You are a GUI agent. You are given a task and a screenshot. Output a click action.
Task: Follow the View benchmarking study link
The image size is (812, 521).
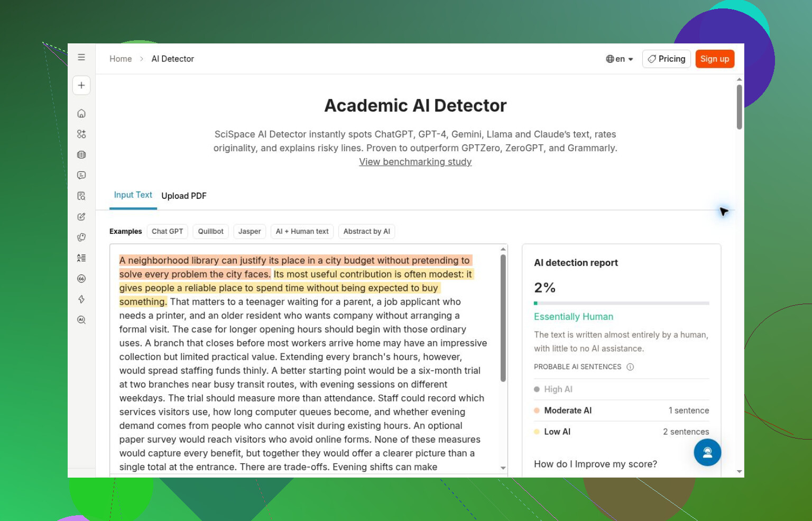(x=416, y=162)
